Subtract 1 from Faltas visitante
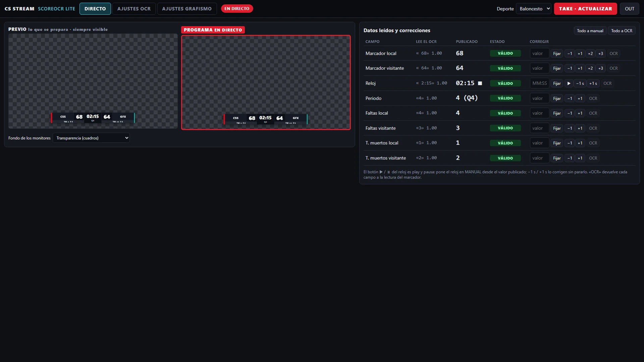The width and height of the screenshot is (644, 362). click(570, 128)
